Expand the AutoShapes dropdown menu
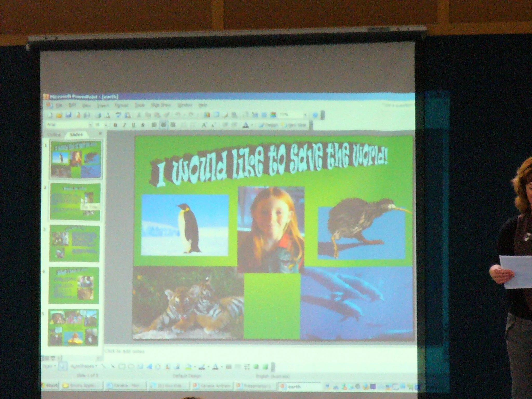The width and height of the screenshot is (532, 399). [84, 366]
